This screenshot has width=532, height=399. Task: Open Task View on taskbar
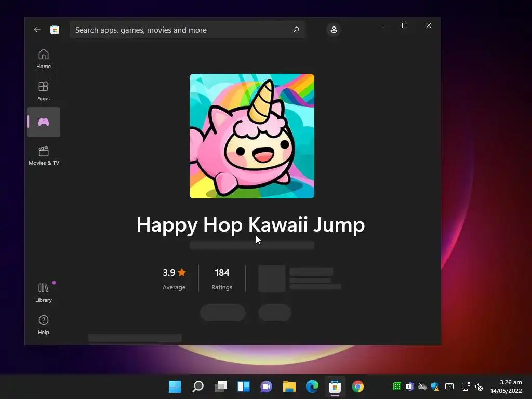coord(220,387)
